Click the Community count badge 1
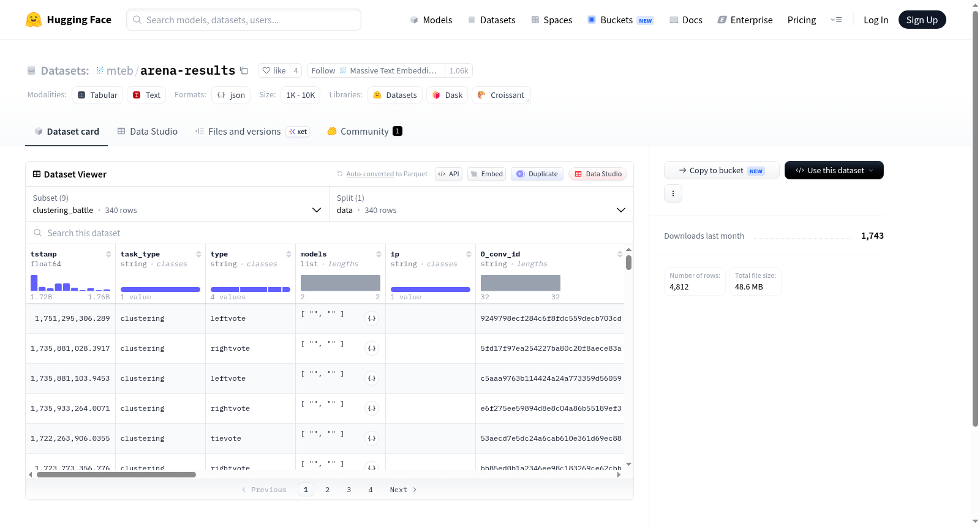980x527 pixels. (398, 131)
